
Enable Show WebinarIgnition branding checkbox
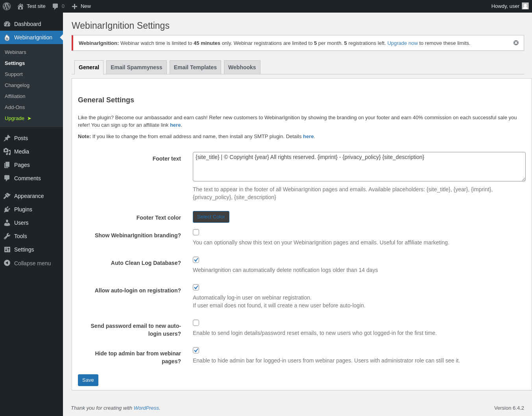coord(196,232)
